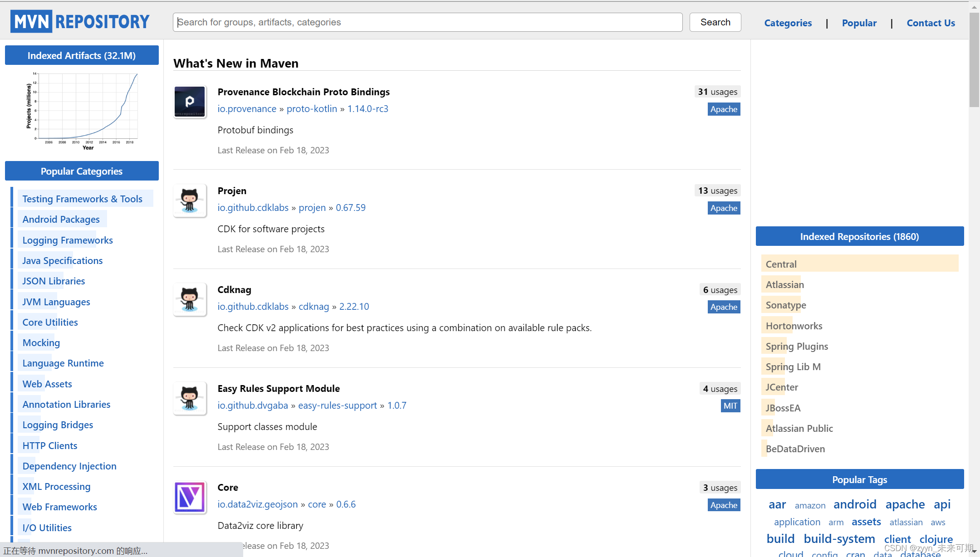The width and height of the screenshot is (980, 557).
Task: Open the Contact Us menu link
Action: tap(931, 23)
